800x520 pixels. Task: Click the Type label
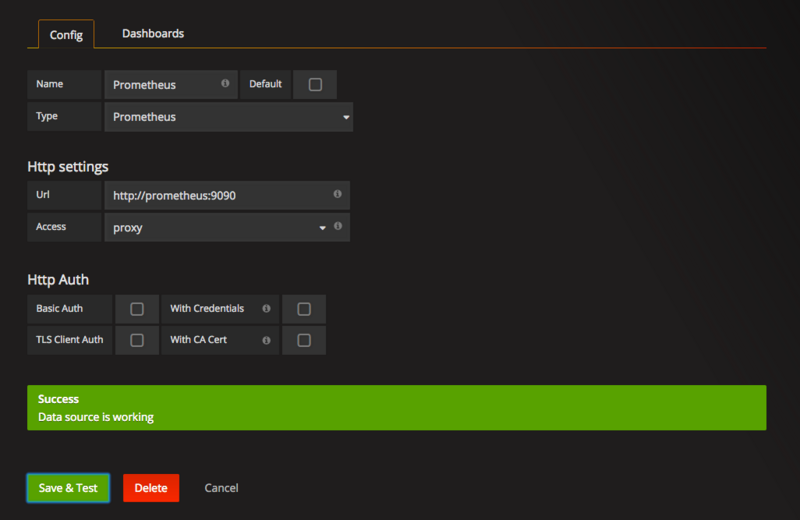tap(47, 116)
